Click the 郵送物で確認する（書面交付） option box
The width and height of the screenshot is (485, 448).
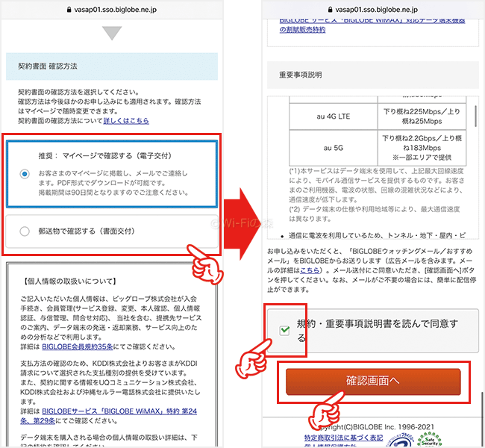pos(112,231)
